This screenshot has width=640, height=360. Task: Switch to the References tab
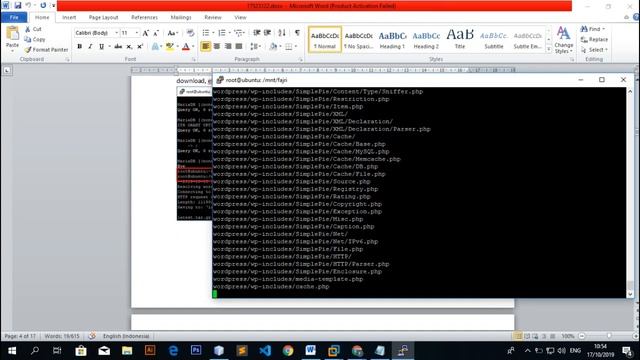[144, 18]
